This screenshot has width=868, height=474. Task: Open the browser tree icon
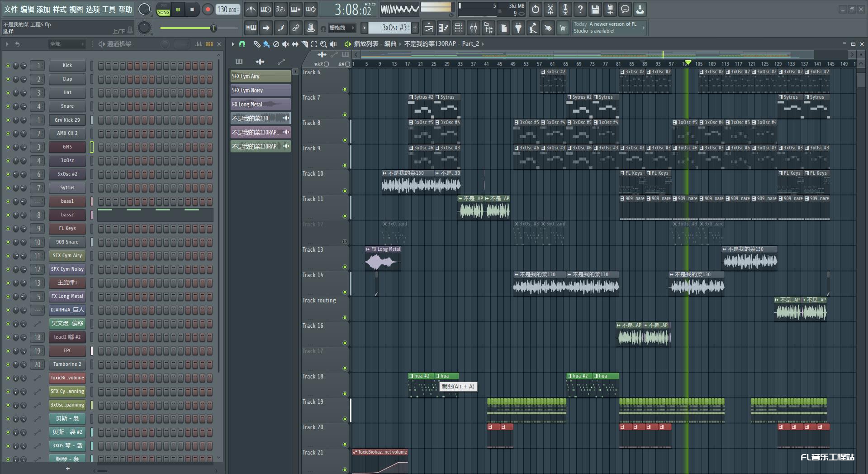pyautogui.click(x=489, y=28)
